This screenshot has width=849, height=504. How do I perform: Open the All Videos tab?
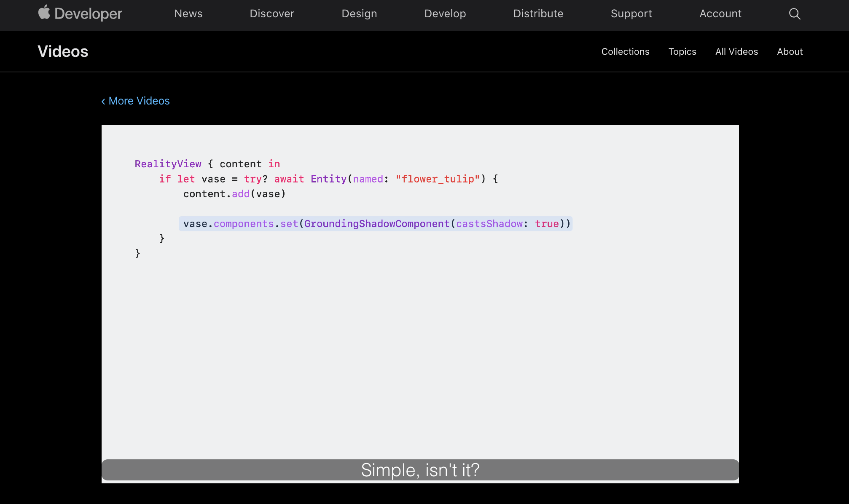coord(736,51)
